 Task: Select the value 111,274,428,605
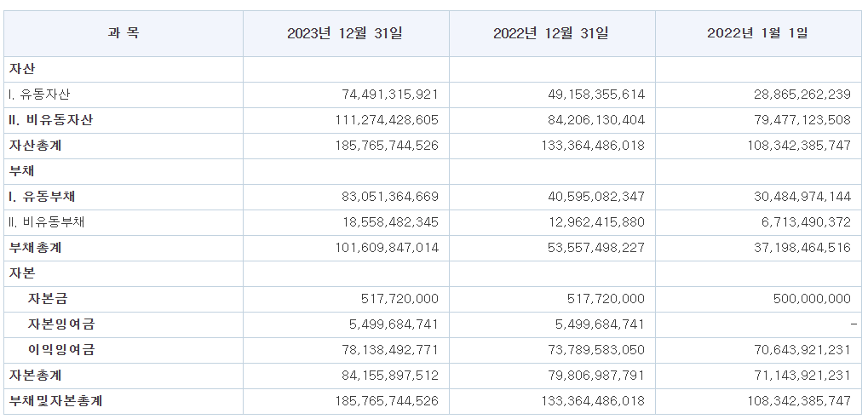click(x=387, y=120)
